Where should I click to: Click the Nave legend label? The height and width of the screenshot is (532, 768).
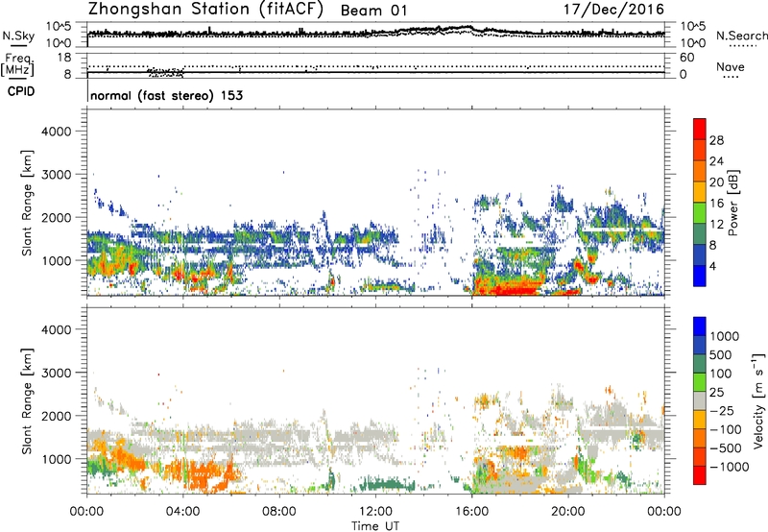pos(731,66)
